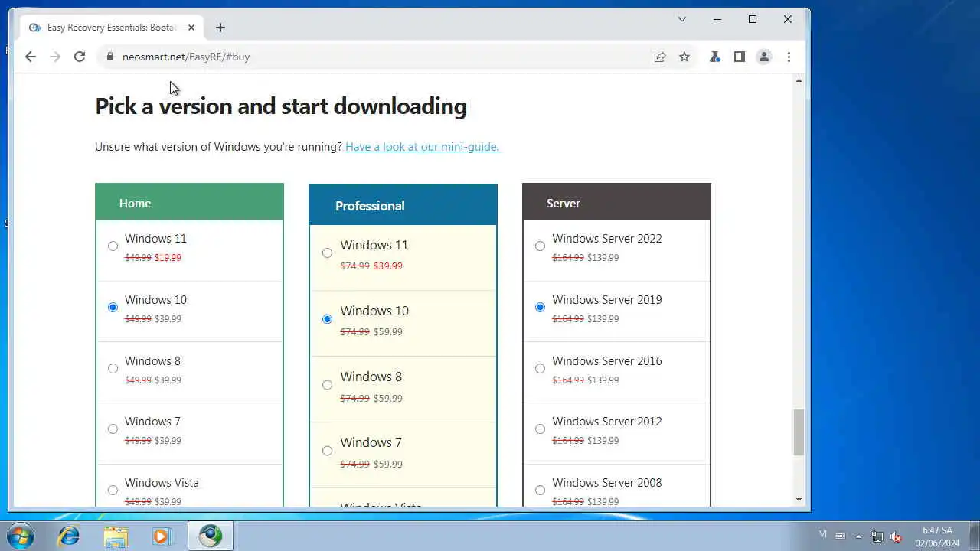980x551 pixels.
Task: Click the Professional Windows 11 $39.99 price
Action: [x=387, y=266]
